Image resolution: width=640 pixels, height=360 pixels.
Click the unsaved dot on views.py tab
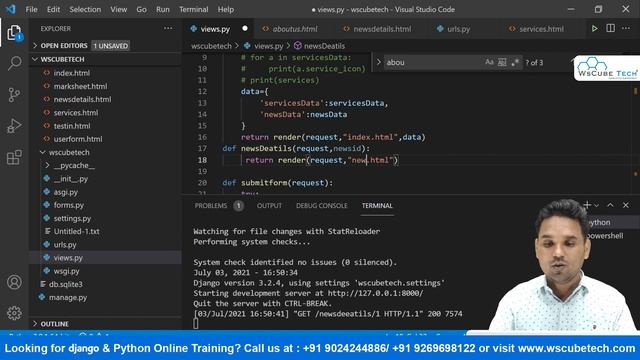coord(245,28)
